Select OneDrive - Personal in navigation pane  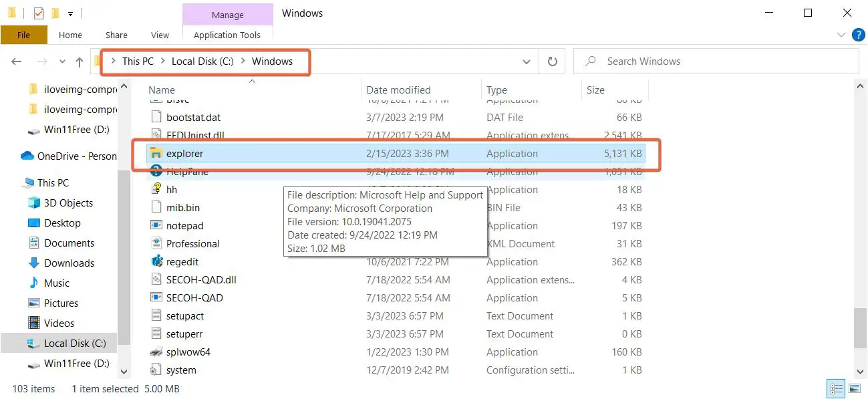coord(68,156)
